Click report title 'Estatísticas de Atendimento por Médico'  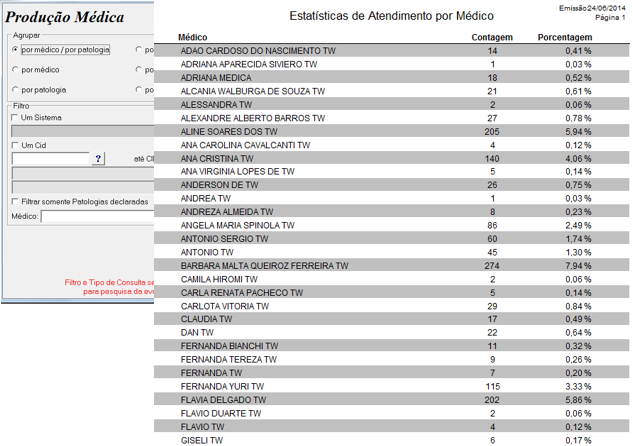[391, 16]
